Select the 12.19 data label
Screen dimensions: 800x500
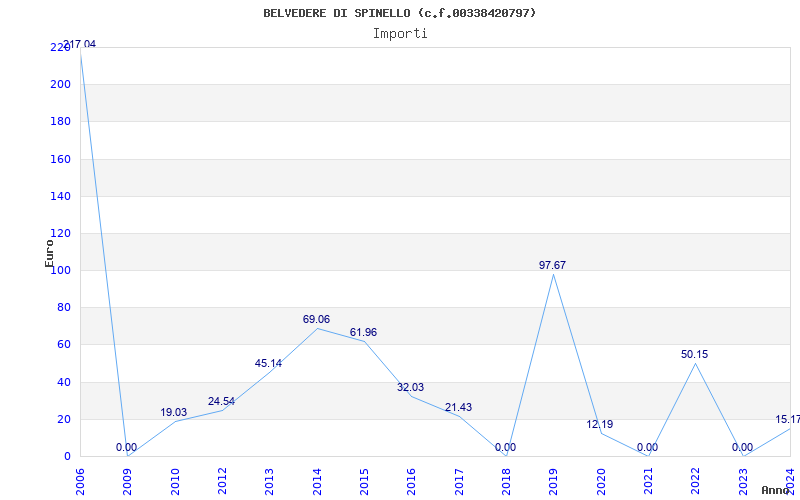click(x=599, y=424)
